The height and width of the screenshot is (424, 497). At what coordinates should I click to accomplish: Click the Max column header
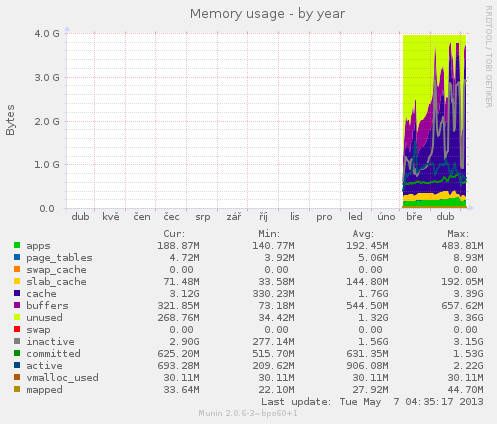pyautogui.click(x=458, y=234)
